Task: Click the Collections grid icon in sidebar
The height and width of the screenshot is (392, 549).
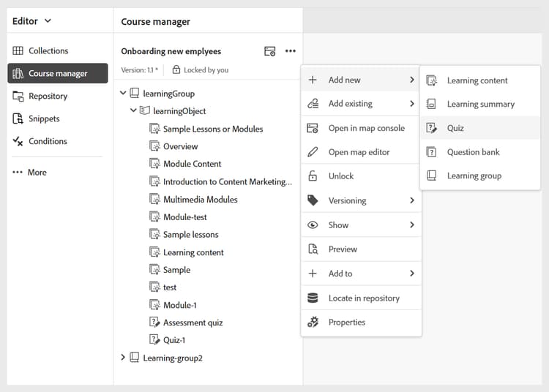Action: pyautogui.click(x=18, y=50)
